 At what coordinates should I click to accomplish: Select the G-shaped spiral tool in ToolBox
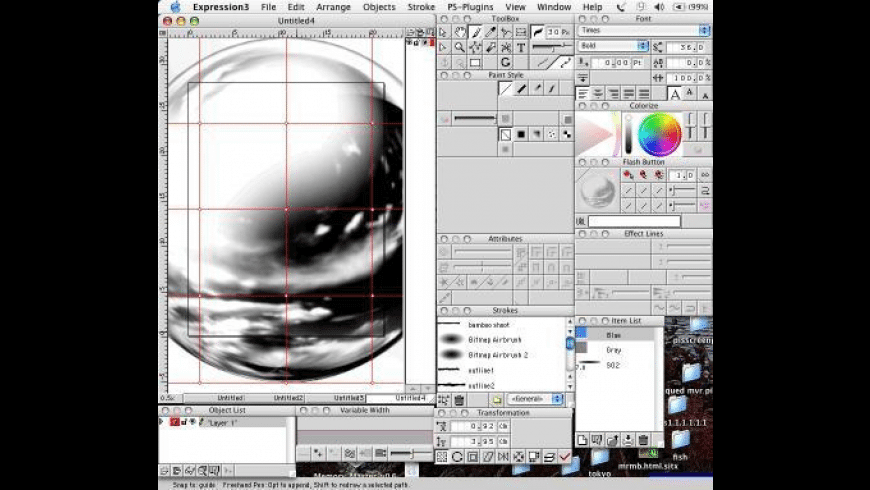pyautogui.click(x=505, y=63)
